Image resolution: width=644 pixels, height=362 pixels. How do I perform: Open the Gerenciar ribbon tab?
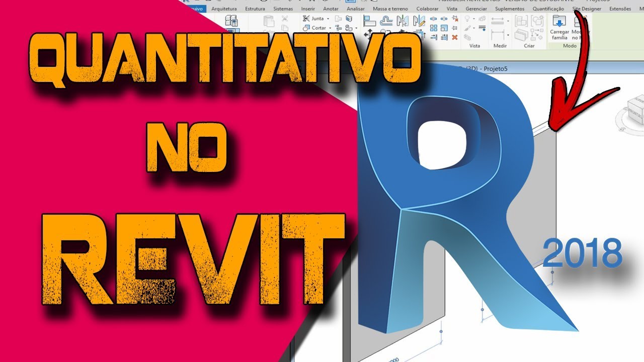tap(476, 9)
